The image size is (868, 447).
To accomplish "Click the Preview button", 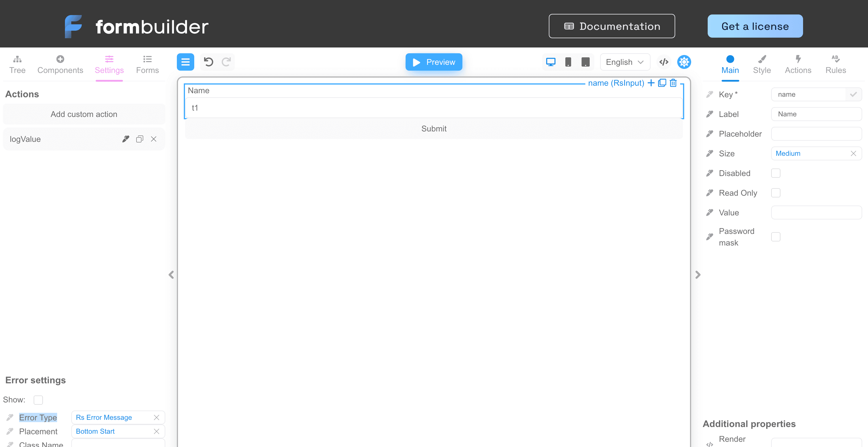I will click(x=434, y=62).
